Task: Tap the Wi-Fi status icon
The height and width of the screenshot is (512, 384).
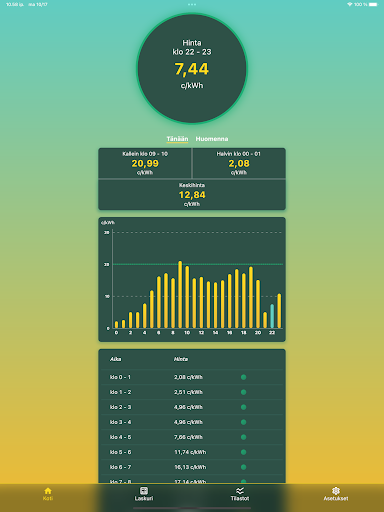Action: (x=350, y=4)
